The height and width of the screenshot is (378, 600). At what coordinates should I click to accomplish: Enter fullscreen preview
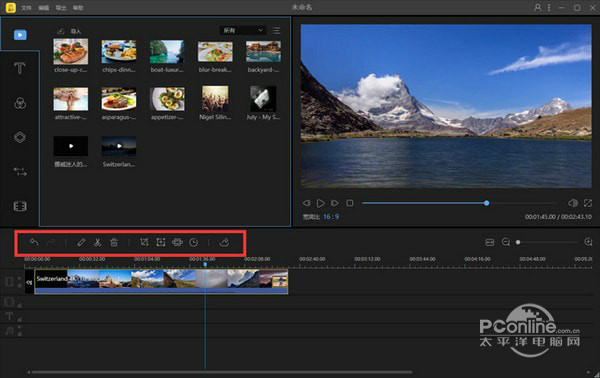pyautogui.click(x=588, y=203)
